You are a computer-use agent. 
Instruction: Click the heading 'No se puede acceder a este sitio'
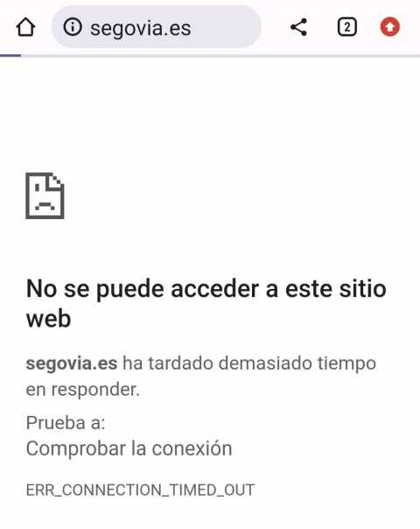click(x=206, y=290)
